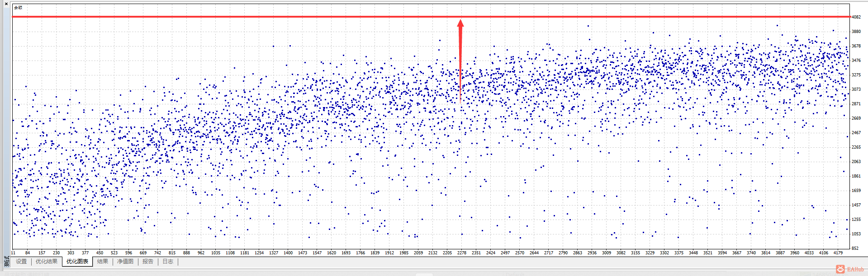Click the 2278 x-axis pass label

click(x=461, y=253)
